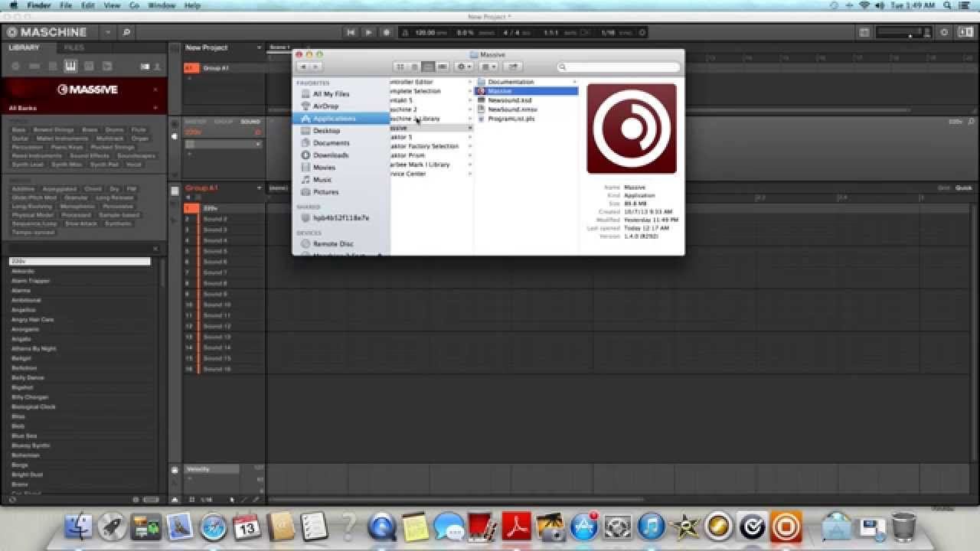Select the Effects type icon in Library browser
Image resolution: width=980 pixels, height=551 pixels.
click(x=89, y=67)
